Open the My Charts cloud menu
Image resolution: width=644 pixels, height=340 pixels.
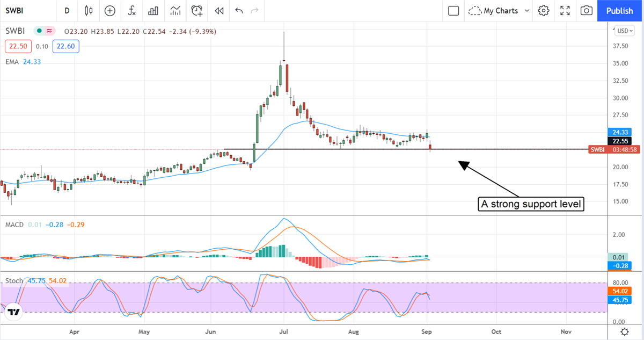pyautogui.click(x=493, y=10)
